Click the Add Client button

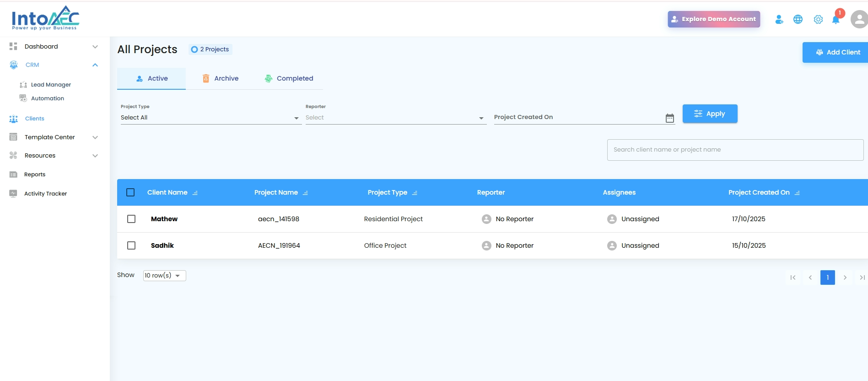pyautogui.click(x=835, y=52)
